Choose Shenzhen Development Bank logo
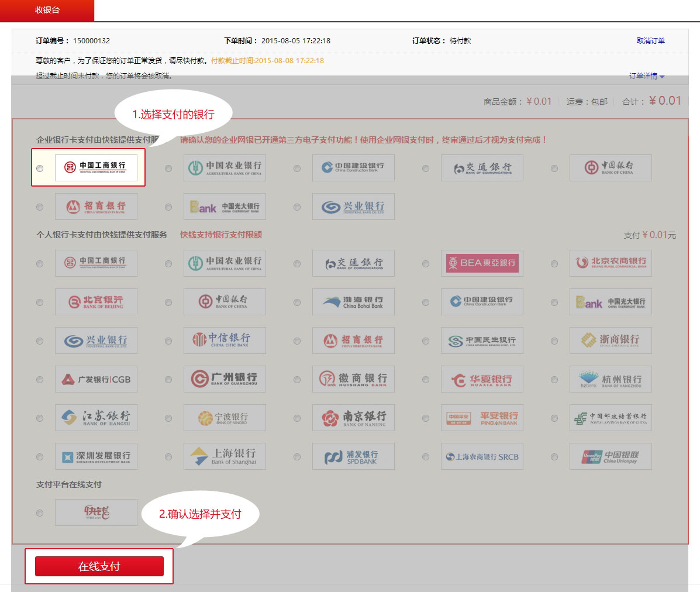 tap(96, 456)
